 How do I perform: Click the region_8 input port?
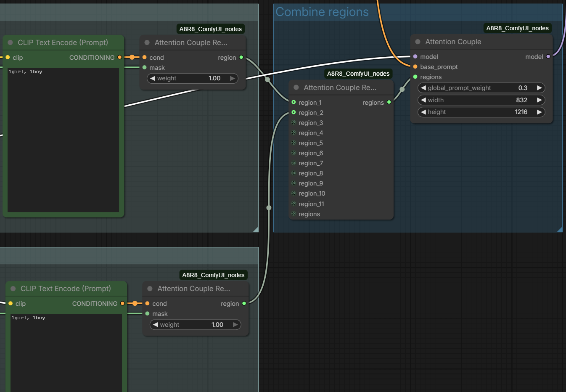pyautogui.click(x=294, y=173)
